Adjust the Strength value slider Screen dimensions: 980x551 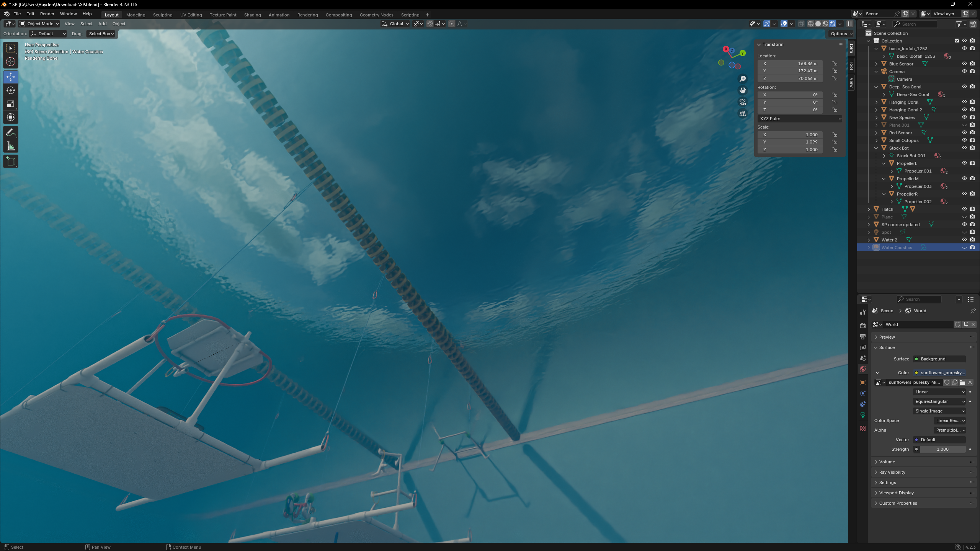click(942, 449)
